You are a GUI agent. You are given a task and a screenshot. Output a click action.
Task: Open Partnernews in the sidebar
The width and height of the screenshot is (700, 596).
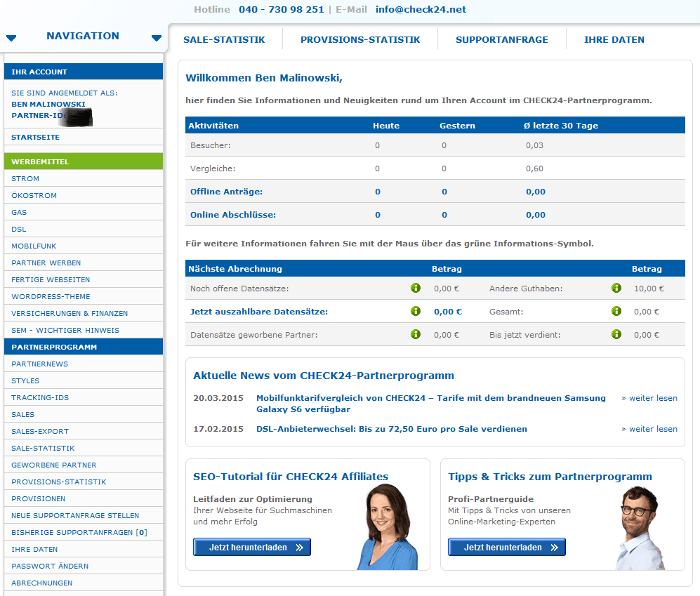coord(84,364)
